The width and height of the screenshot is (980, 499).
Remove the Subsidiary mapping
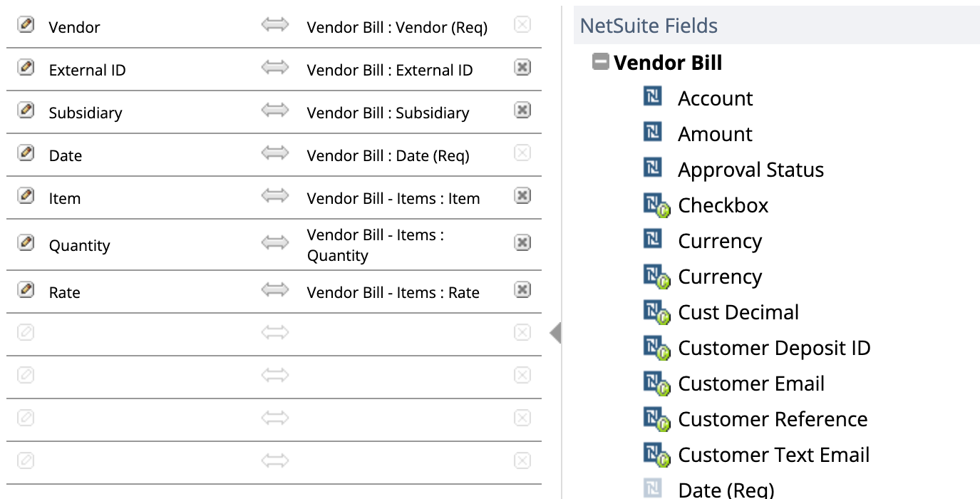click(x=522, y=110)
